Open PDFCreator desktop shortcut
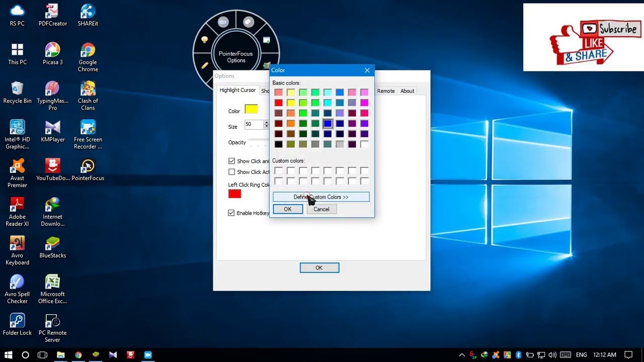The height and width of the screenshot is (362, 644). [x=53, y=15]
